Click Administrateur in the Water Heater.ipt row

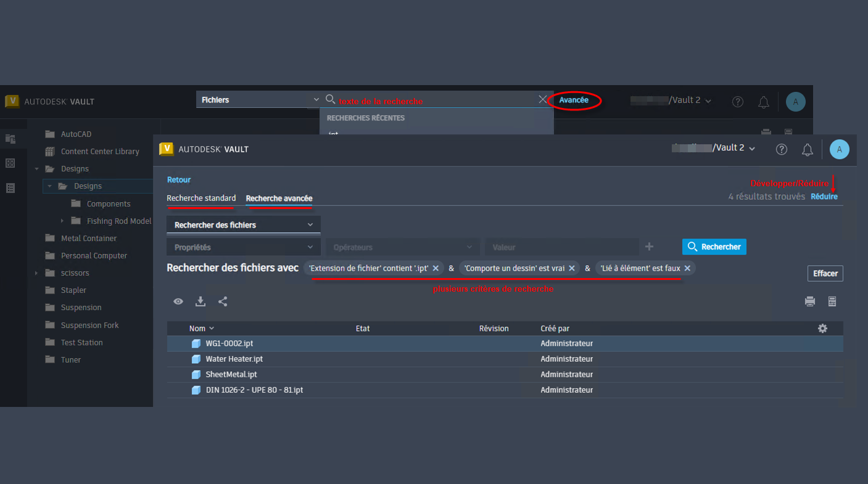coord(566,359)
